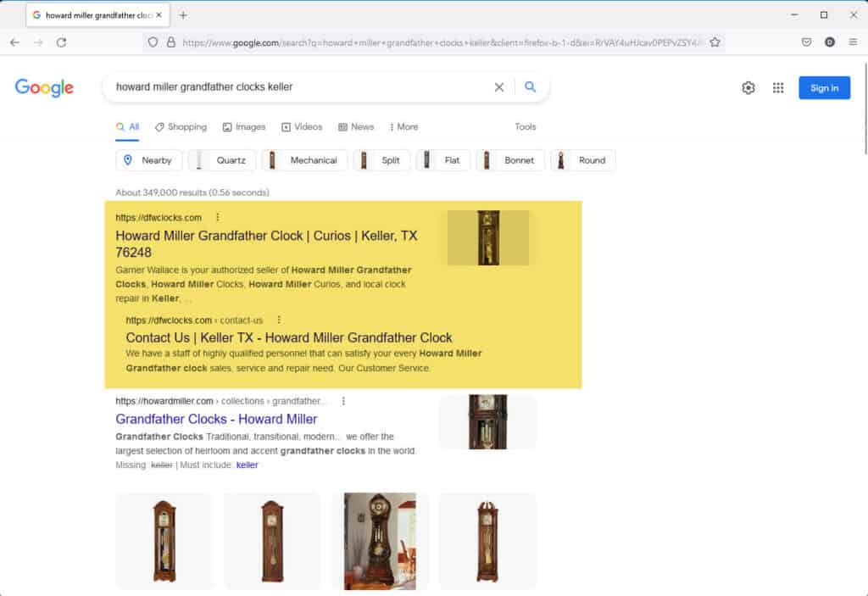Viewport: 868px width, 596px height.
Task: Open Contact Us Keller TX result link
Action: coord(289,337)
